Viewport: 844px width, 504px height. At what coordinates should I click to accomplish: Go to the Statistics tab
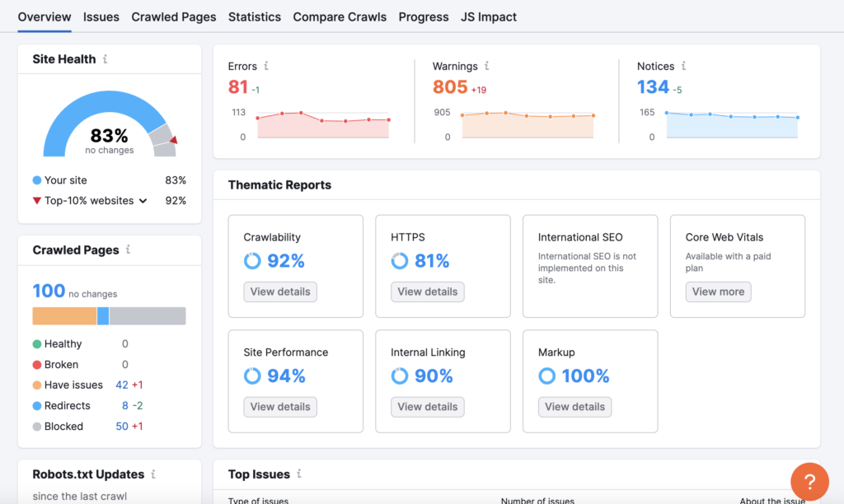point(255,16)
